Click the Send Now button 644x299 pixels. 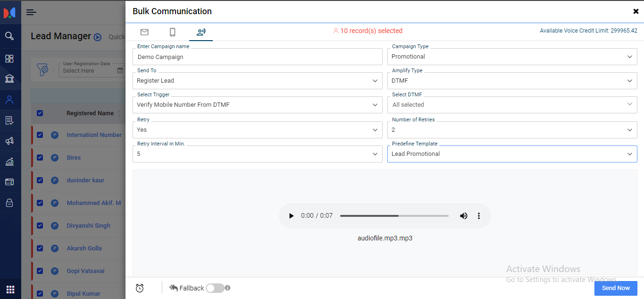pyautogui.click(x=615, y=288)
